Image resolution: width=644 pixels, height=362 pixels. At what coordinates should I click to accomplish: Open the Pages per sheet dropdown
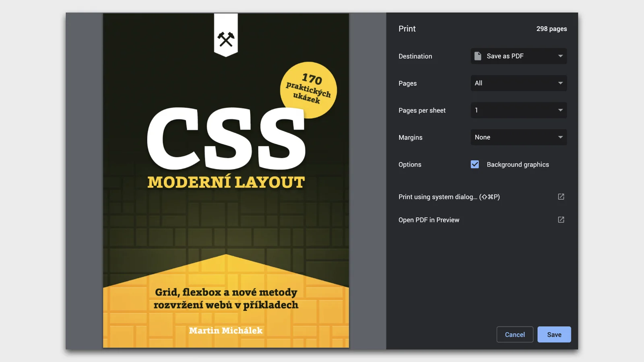tap(518, 110)
